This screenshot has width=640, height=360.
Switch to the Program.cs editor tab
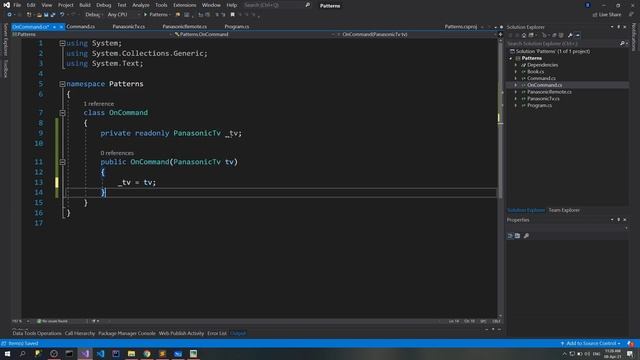(x=237, y=27)
